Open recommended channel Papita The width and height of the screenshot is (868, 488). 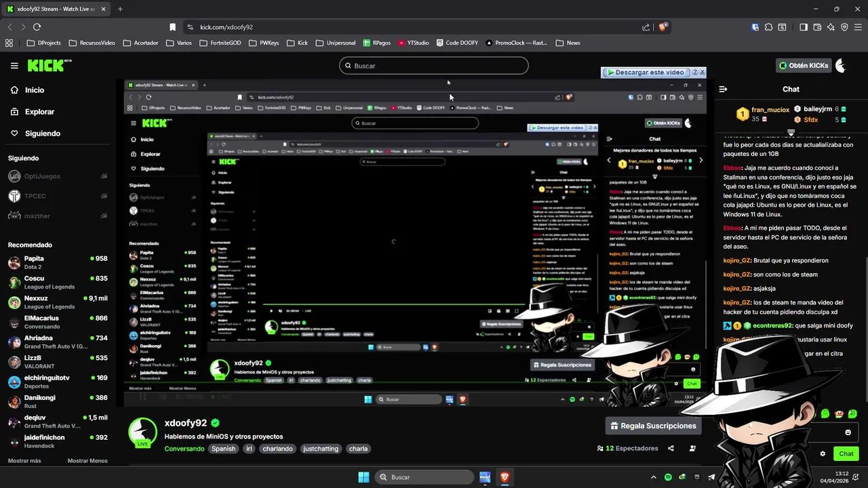point(58,262)
